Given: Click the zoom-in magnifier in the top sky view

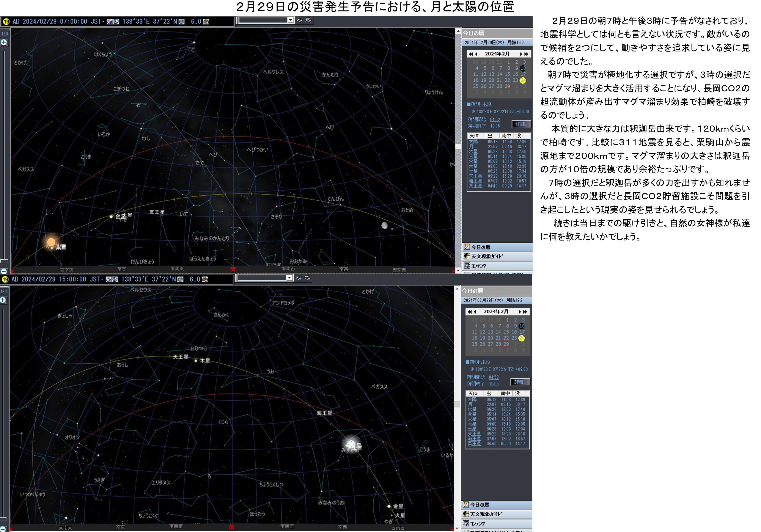Looking at the screenshot, I should click(4, 42).
